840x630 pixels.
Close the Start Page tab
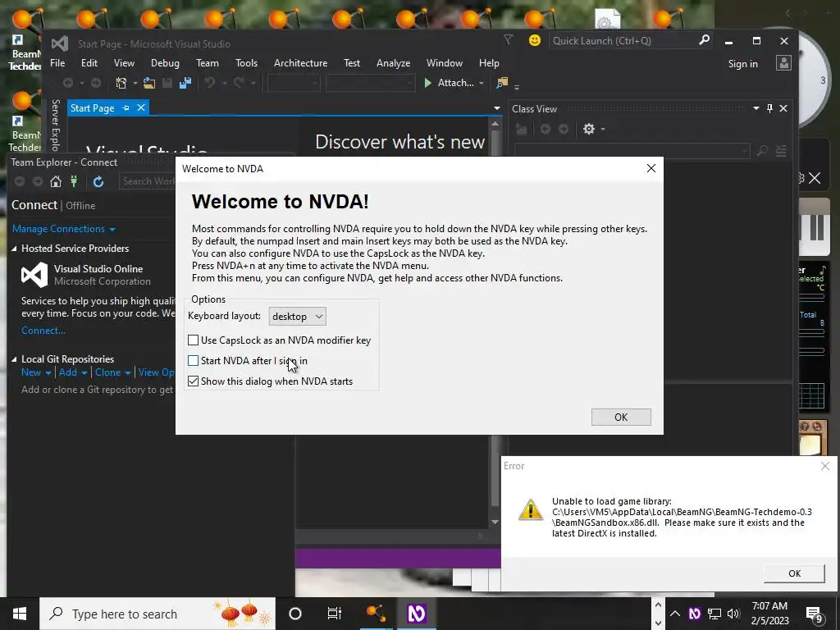tap(141, 107)
